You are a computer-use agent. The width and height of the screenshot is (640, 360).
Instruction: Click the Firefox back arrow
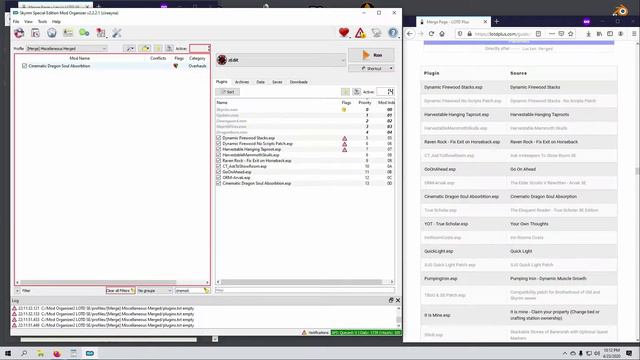(410, 34)
